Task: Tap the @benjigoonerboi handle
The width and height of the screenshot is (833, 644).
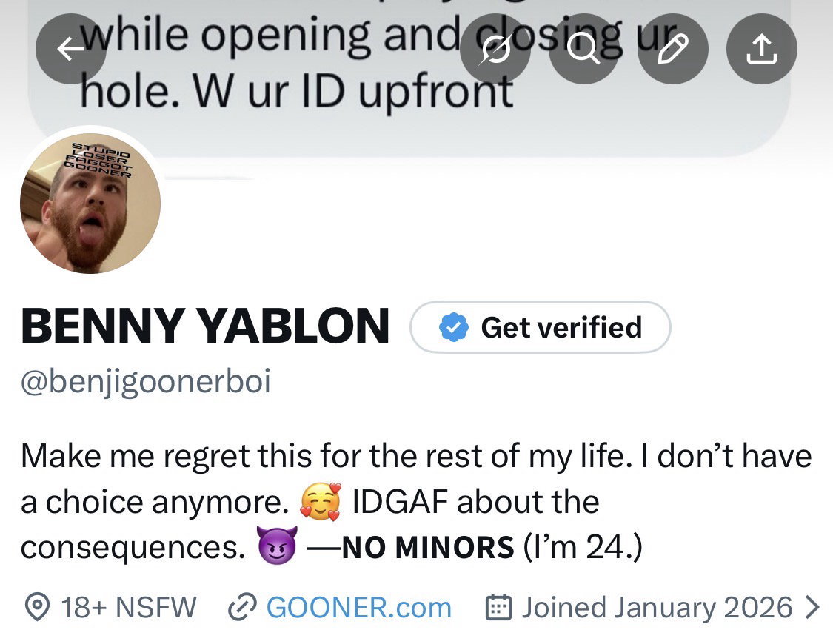Action: [x=146, y=382]
